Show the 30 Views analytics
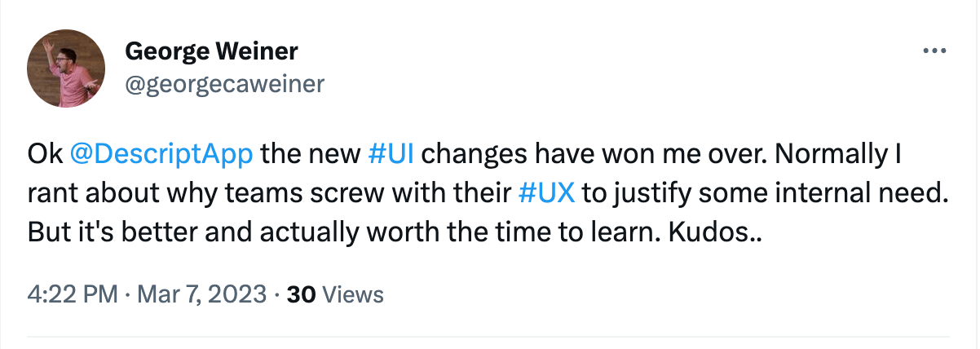 point(336,294)
